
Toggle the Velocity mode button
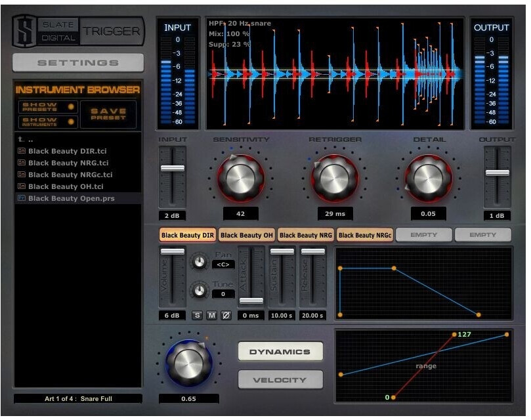point(280,379)
